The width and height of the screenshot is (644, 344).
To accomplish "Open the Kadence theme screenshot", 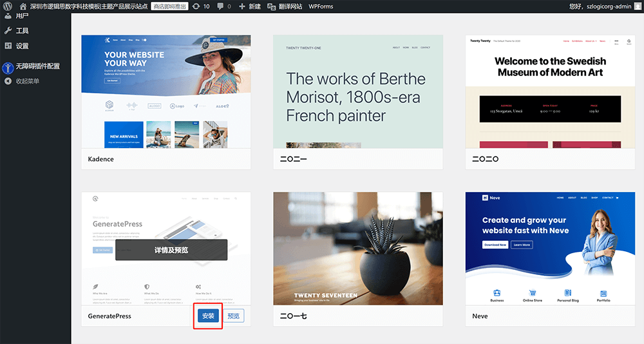I will pyautogui.click(x=166, y=91).
